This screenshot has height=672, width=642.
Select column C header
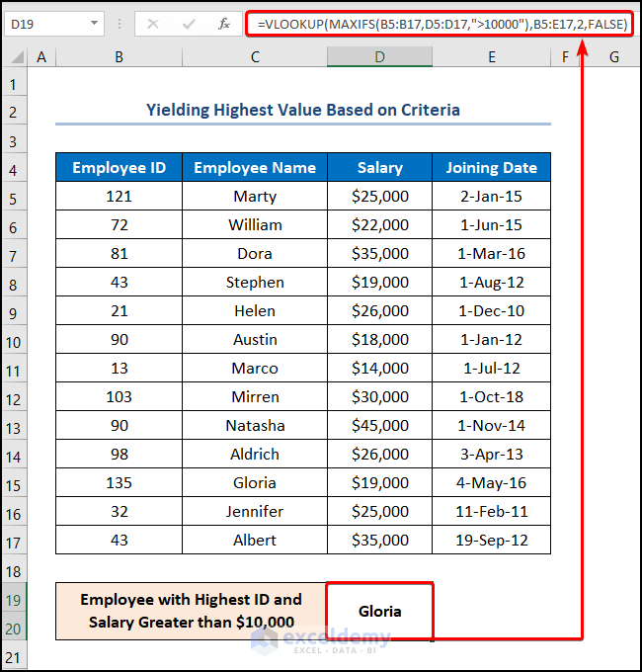click(x=255, y=57)
